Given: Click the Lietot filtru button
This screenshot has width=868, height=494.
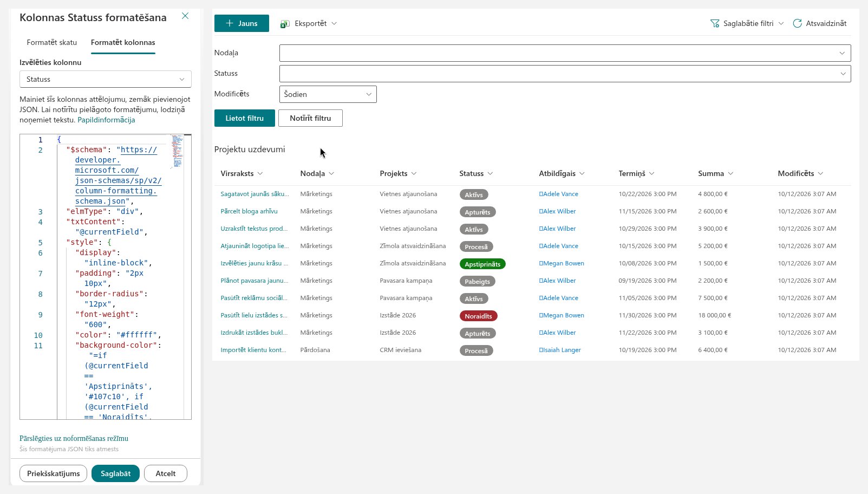Looking at the screenshot, I should (245, 118).
